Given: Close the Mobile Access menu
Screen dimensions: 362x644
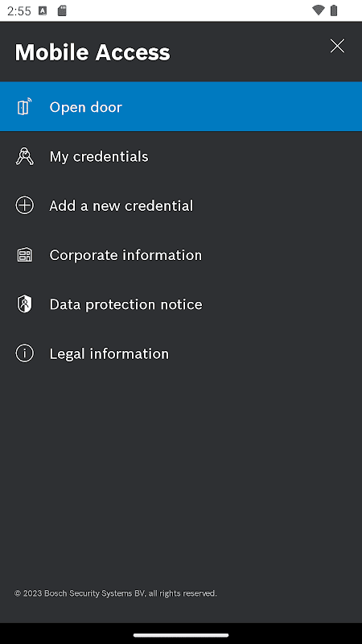Looking at the screenshot, I should pos(337,46).
